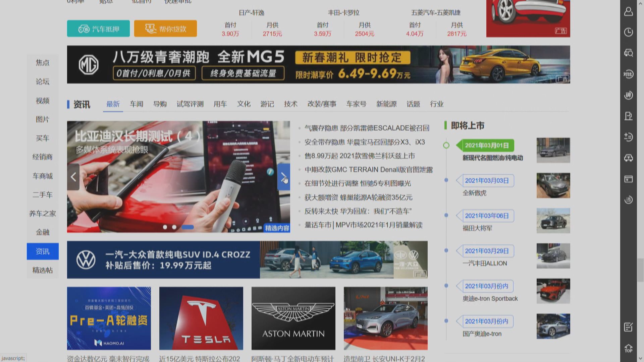
Task: Click the 砍价 icon in the sidebar
Action: pos(629,95)
